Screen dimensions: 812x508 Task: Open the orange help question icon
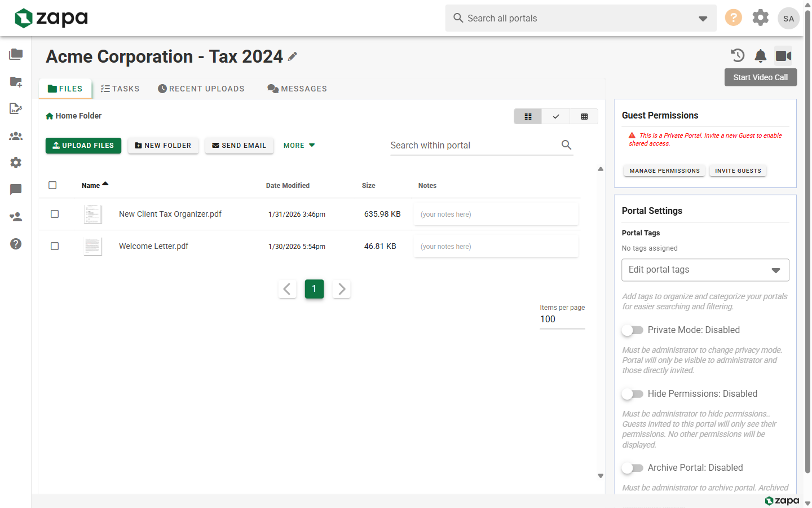pos(733,17)
